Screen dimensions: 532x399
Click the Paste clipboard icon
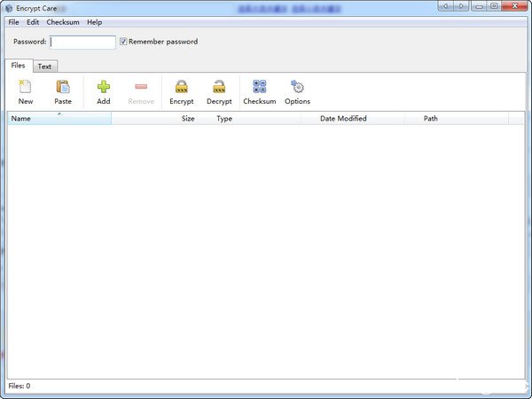pos(63,87)
